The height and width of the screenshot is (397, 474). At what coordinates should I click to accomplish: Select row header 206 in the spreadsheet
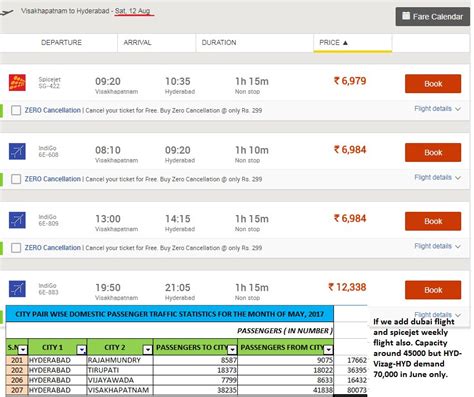click(x=17, y=380)
